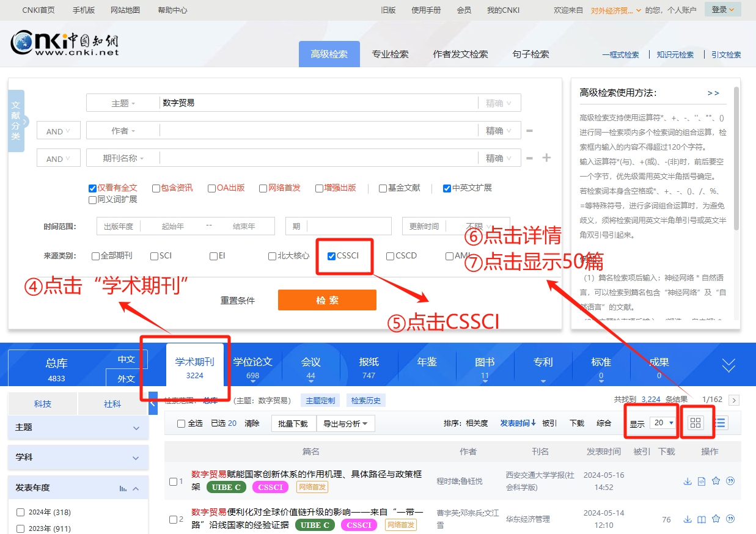Image resolution: width=756 pixels, height=534 pixels.
Task: Download the 西安交通大学学报 article
Action: [x=688, y=481]
